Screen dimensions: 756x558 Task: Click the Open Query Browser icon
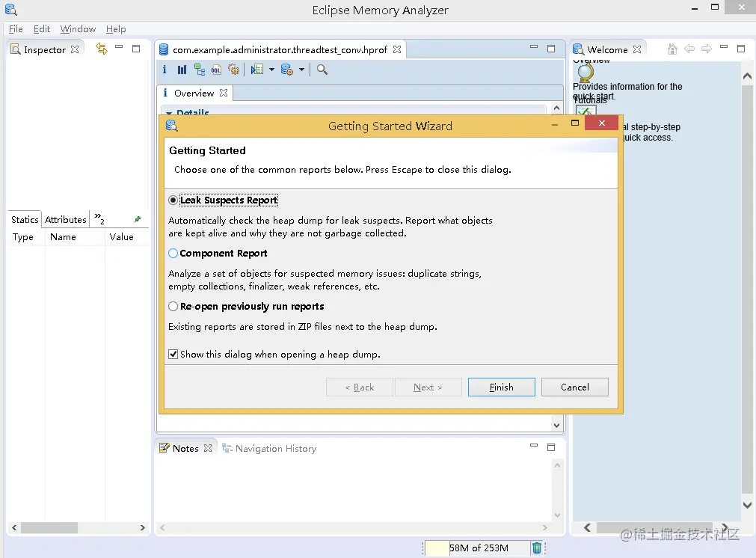coord(287,70)
